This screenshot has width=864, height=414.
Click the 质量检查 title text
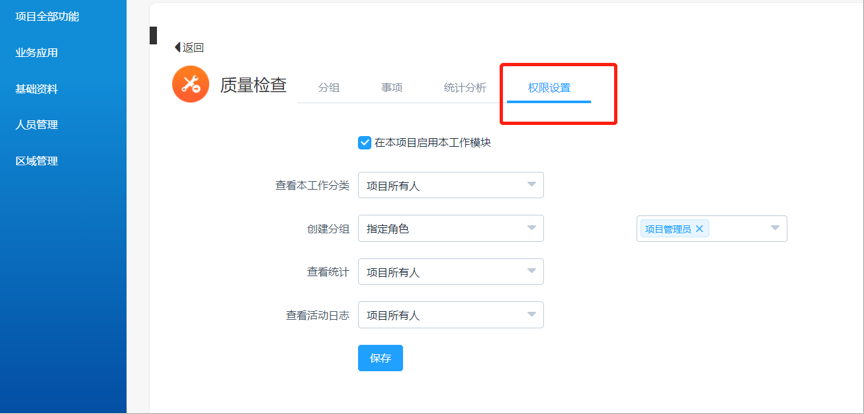click(x=253, y=85)
